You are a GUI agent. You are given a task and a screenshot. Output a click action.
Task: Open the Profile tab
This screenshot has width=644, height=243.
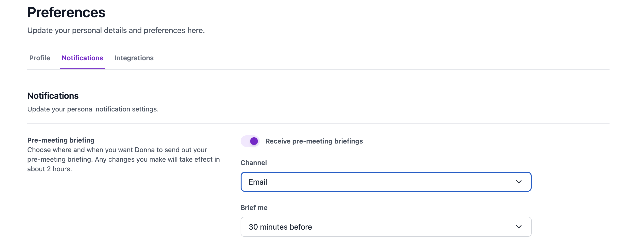pyautogui.click(x=40, y=58)
